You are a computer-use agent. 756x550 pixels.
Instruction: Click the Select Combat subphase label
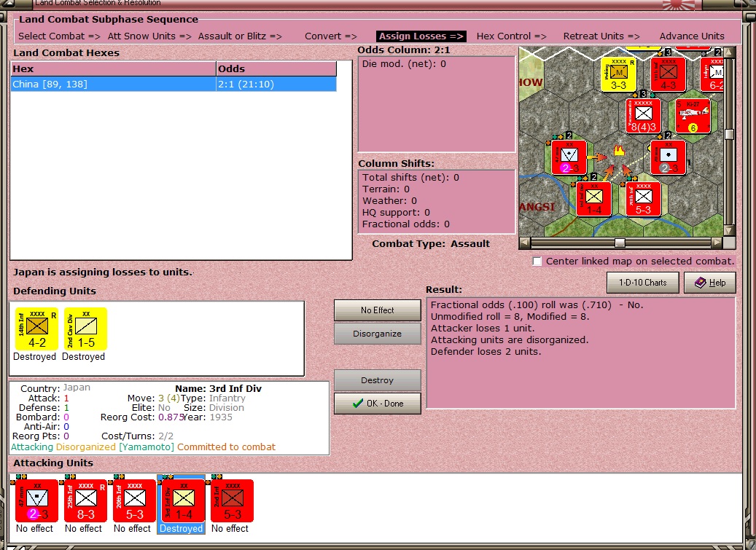(x=59, y=36)
